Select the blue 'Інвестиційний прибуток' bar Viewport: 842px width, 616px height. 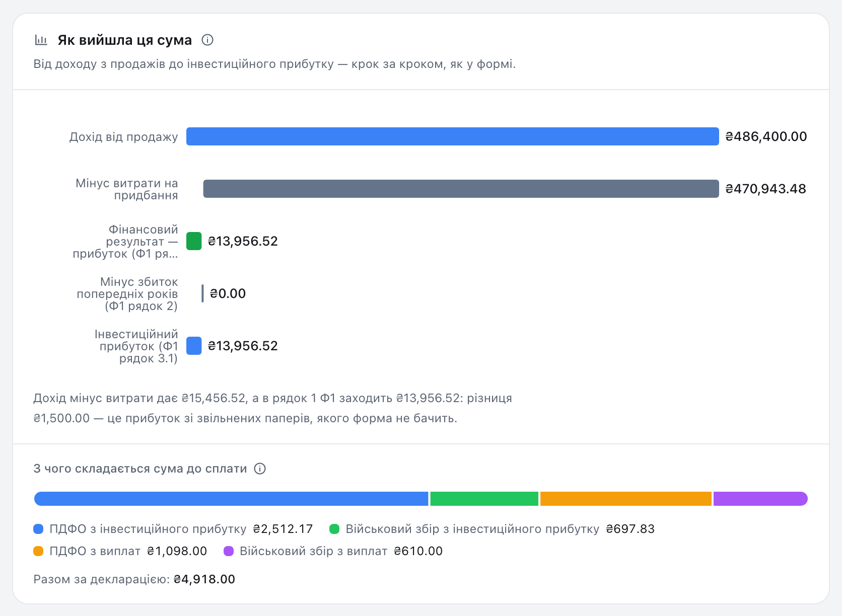click(x=194, y=346)
